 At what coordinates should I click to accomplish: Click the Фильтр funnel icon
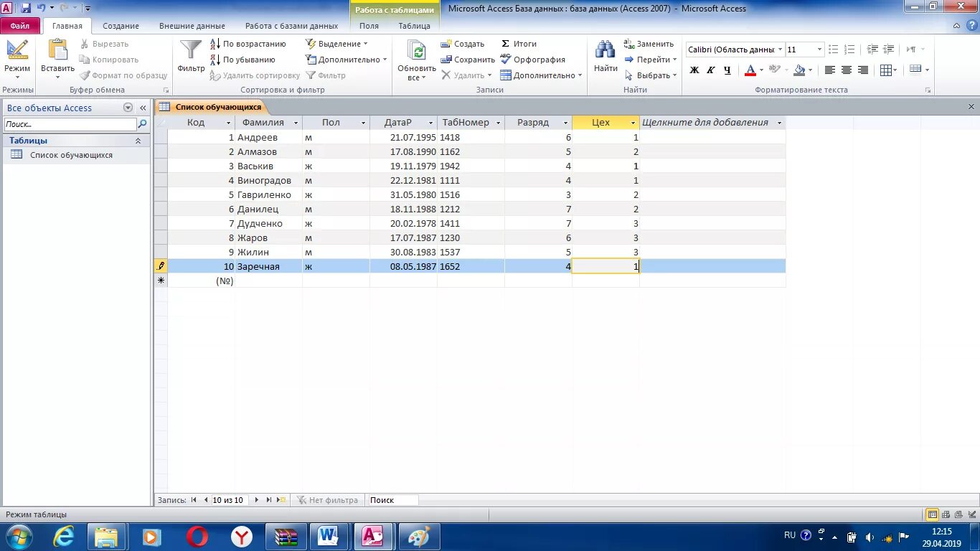(x=191, y=51)
